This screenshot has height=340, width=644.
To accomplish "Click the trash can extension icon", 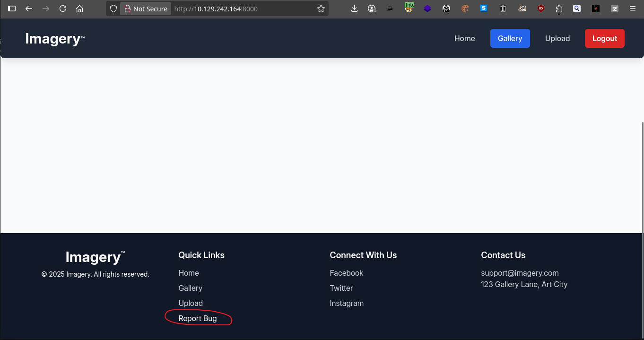I will [503, 9].
